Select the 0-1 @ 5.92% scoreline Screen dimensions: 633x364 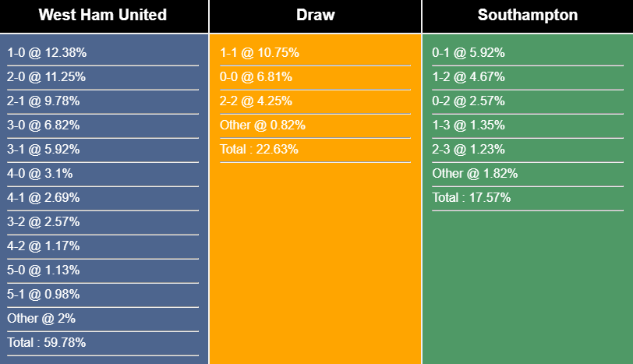[469, 53]
